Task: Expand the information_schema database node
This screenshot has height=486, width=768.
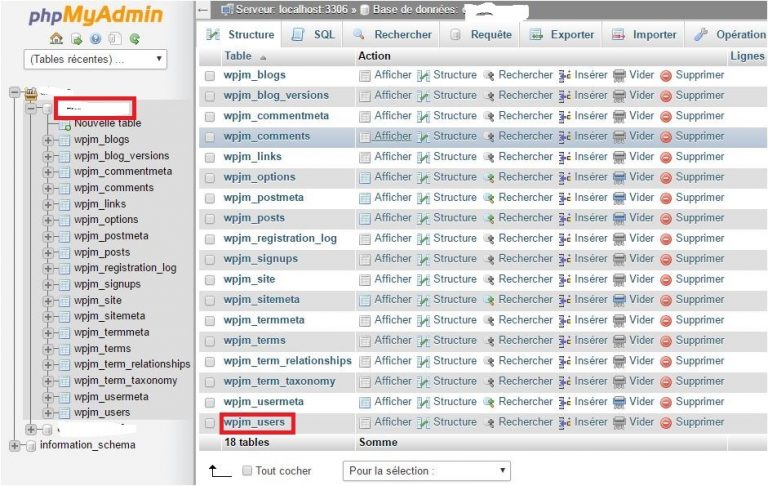Action: [x=14, y=446]
